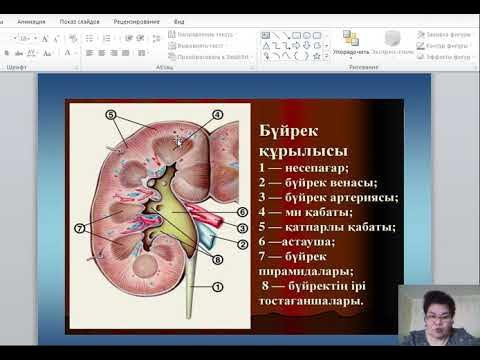Open the font size dropdown arrow

click(x=35, y=38)
